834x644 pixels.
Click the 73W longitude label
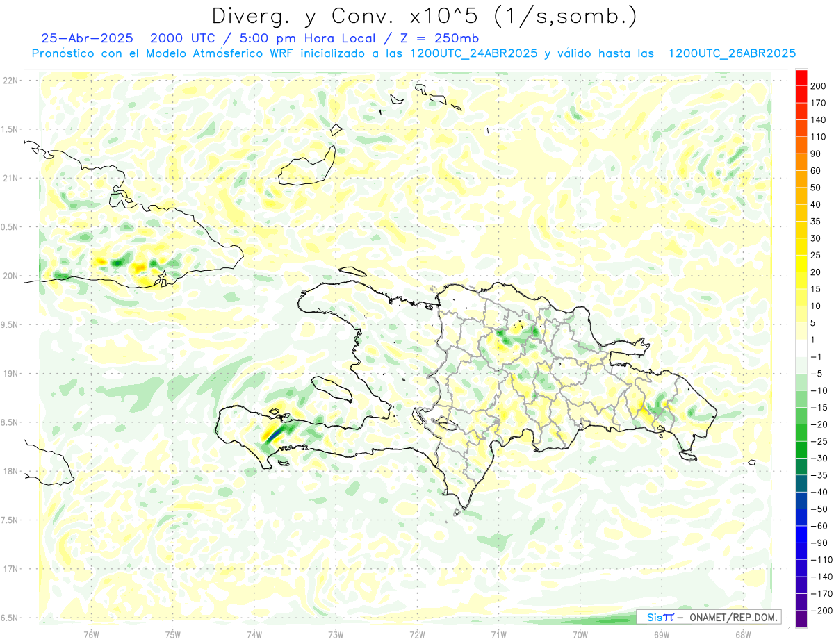335,634
